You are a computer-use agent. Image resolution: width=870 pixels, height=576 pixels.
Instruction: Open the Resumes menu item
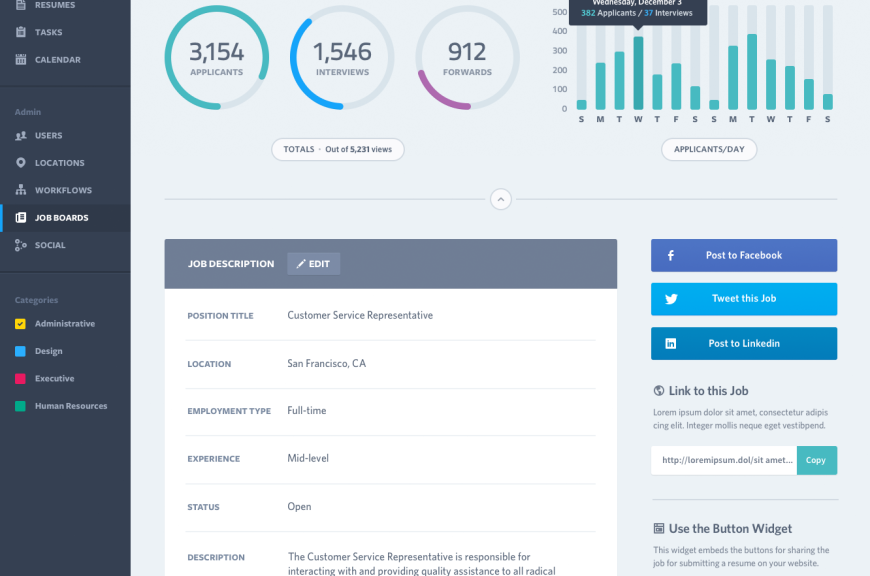tap(54, 5)
